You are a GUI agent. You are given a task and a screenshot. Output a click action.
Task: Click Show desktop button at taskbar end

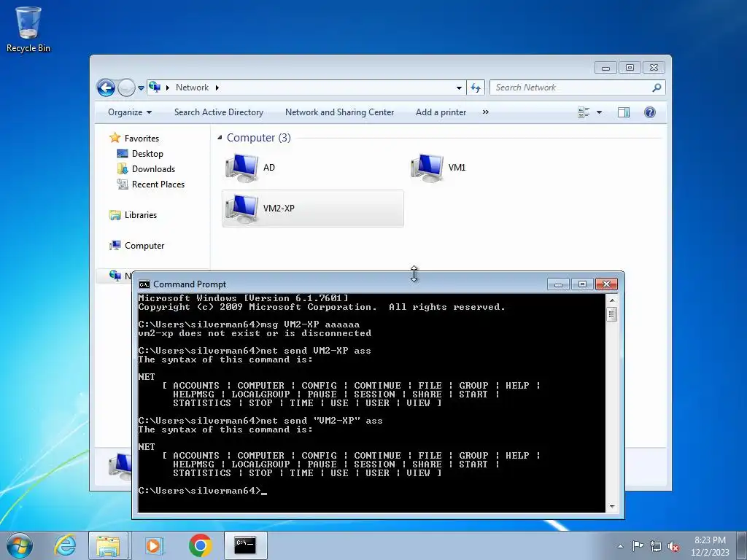pyautogui.click(x=742, y=546)
